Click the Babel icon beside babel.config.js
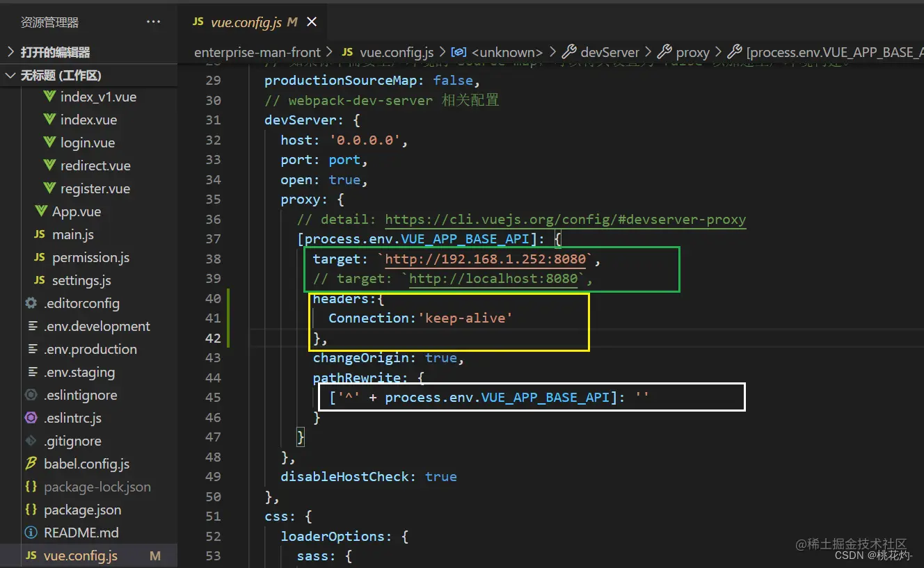924x568 pixels. [31, 464]
